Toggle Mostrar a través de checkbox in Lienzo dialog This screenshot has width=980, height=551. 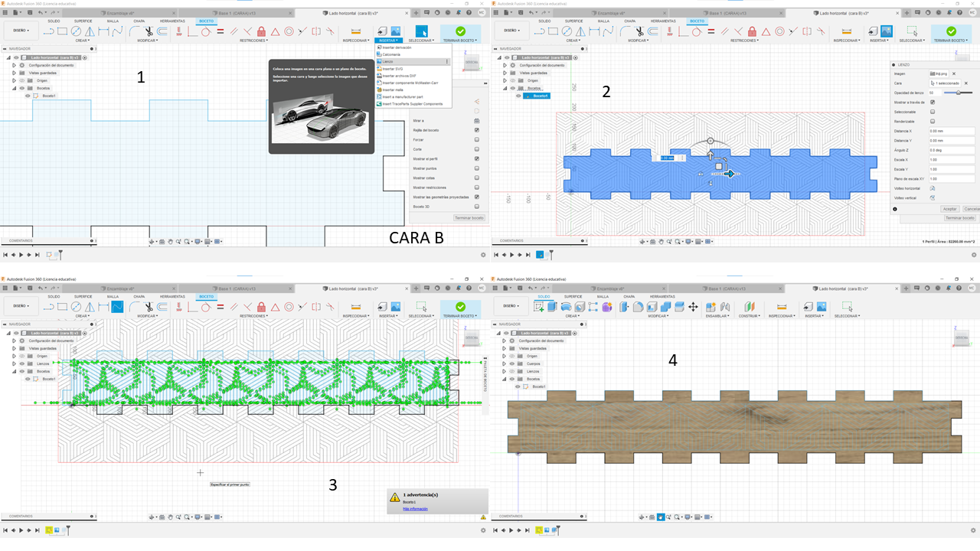click(933, 102)
